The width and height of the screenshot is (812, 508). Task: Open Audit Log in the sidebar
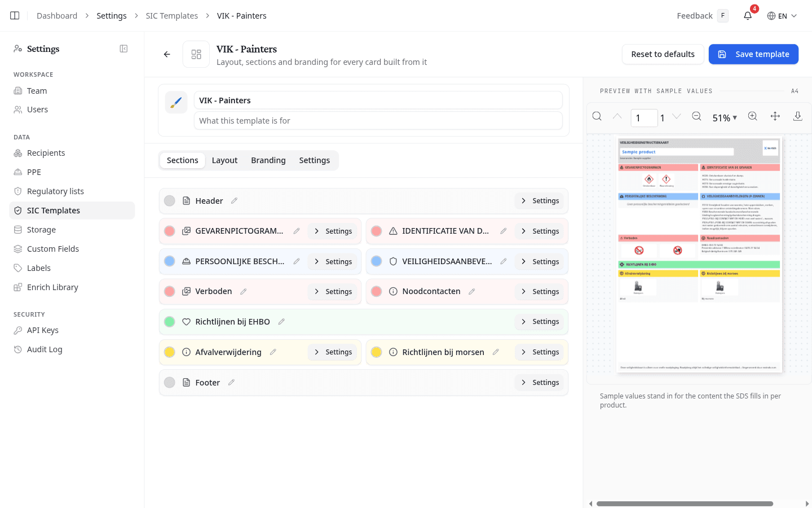coord(72,349)
